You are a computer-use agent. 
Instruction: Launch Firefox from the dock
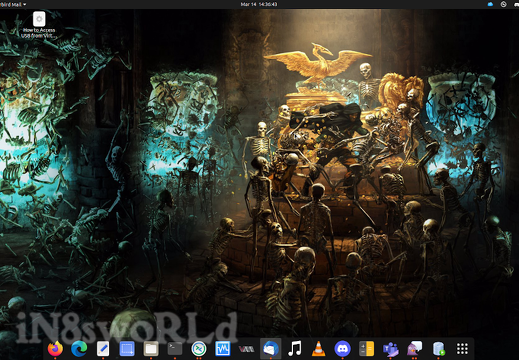[55, 349]
